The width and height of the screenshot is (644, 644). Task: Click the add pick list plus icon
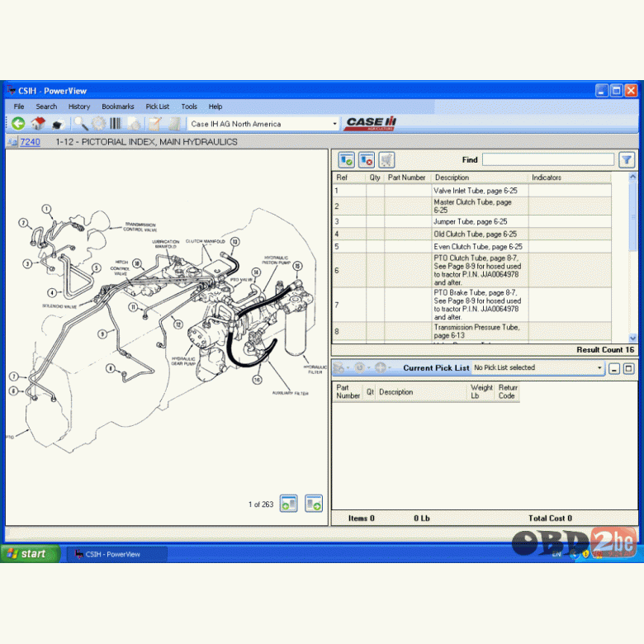click(381, 367)
